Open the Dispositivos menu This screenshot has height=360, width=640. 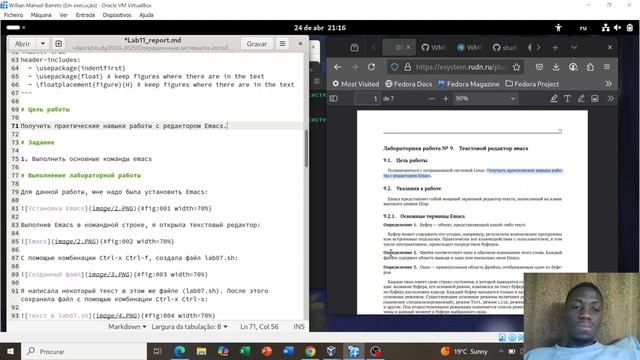[x=117, y=15]
